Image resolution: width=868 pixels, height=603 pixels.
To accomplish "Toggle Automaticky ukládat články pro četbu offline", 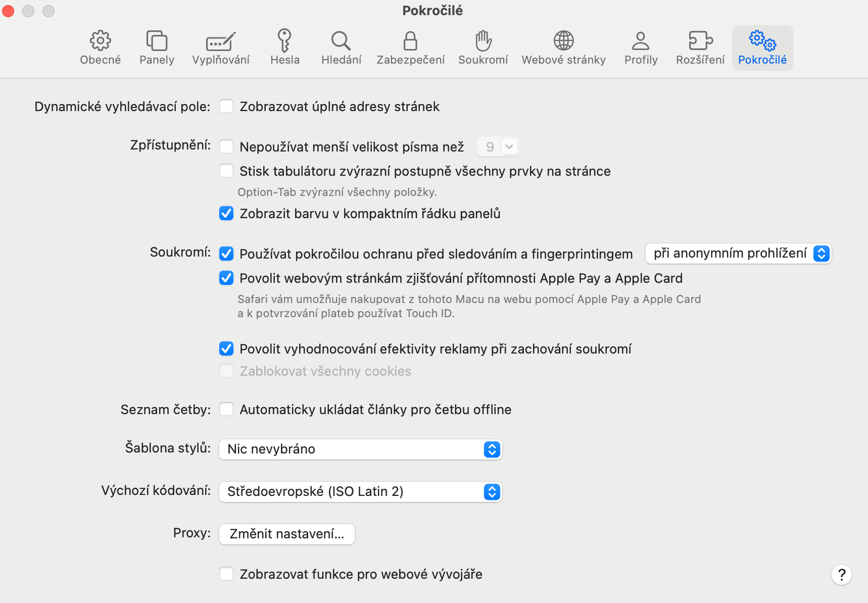I will [226, 410].
